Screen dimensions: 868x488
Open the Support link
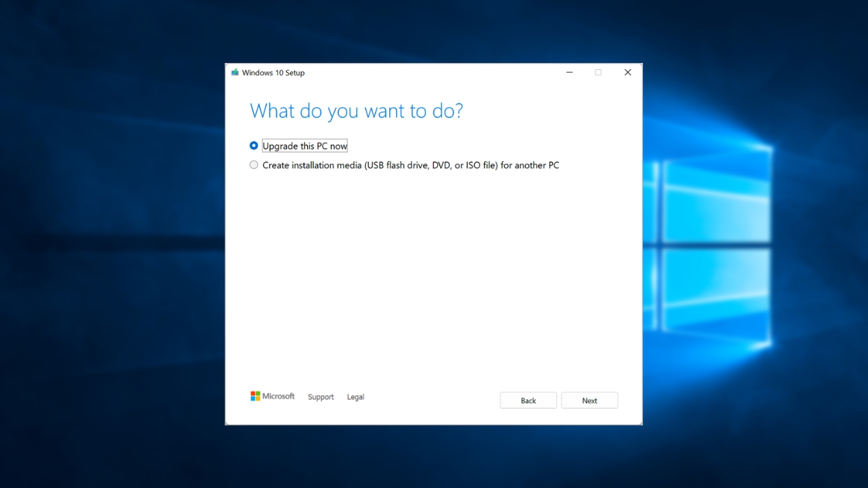click(321, 397)
